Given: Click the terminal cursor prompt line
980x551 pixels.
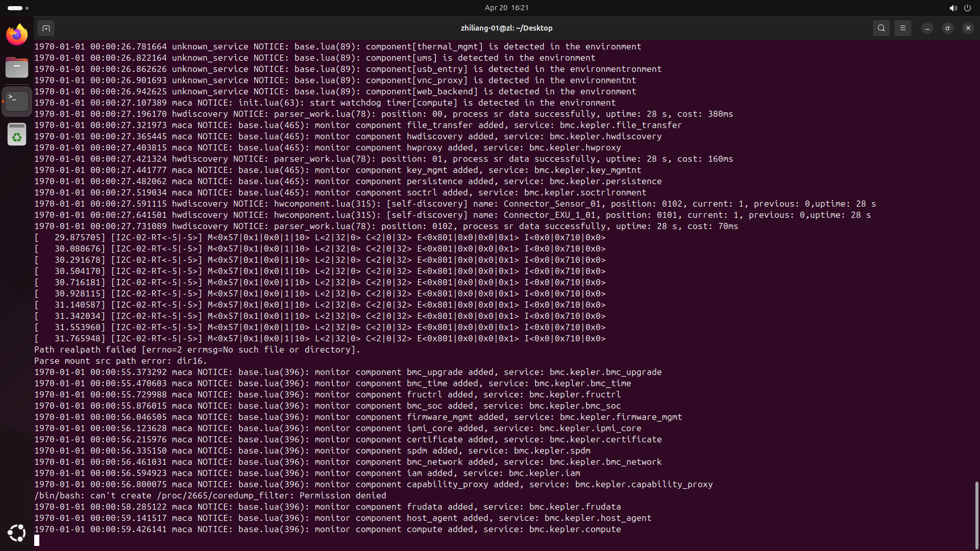Looking at the screenshot, I should tap(37, 540).
